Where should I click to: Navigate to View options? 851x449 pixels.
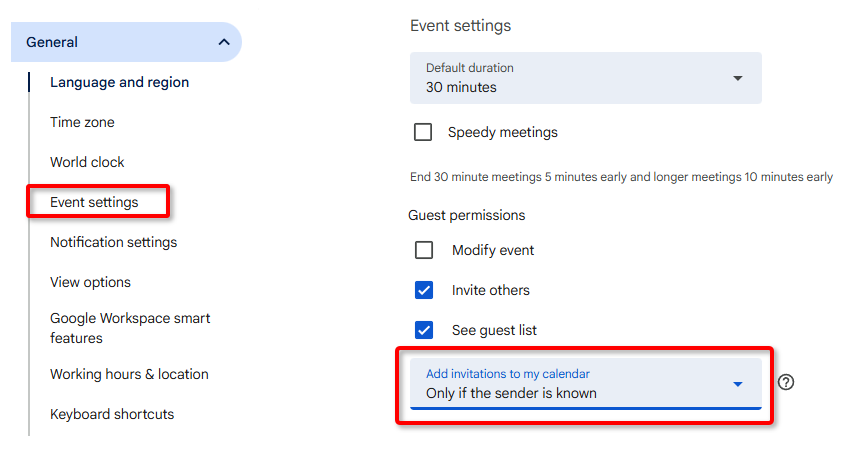click(90, 282)
